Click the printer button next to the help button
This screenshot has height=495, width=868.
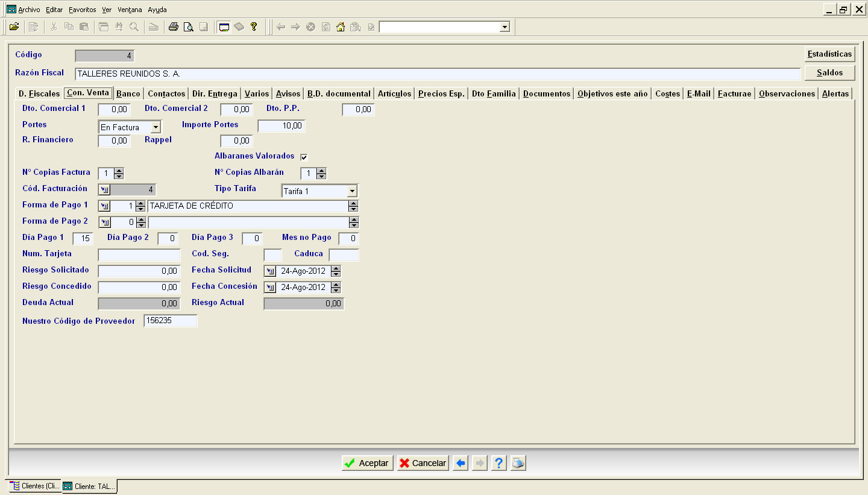518,463
